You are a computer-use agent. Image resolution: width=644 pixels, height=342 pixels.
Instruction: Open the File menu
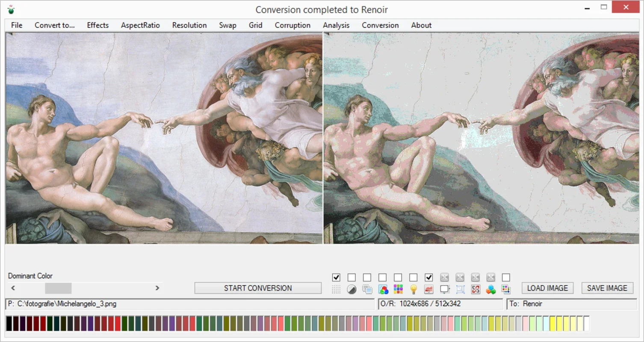pos(17,25)
